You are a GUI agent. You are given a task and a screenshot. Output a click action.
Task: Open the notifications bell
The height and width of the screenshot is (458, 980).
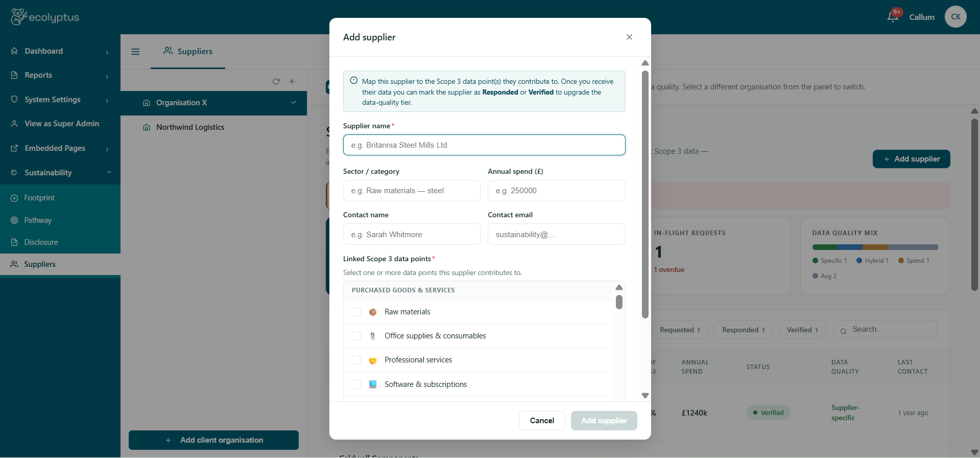tap(893, 17)
